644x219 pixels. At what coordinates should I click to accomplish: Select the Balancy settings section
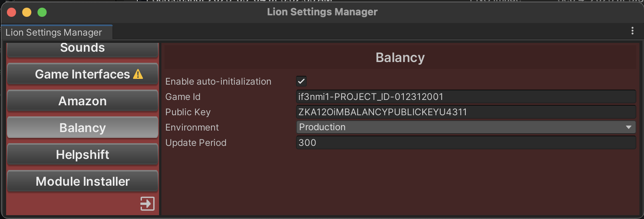(83, 128)
